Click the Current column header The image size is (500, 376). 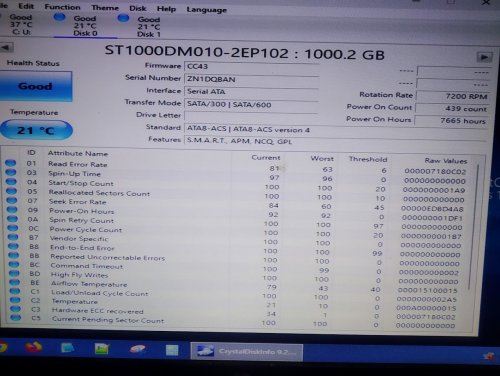click(x=266, y=157)
